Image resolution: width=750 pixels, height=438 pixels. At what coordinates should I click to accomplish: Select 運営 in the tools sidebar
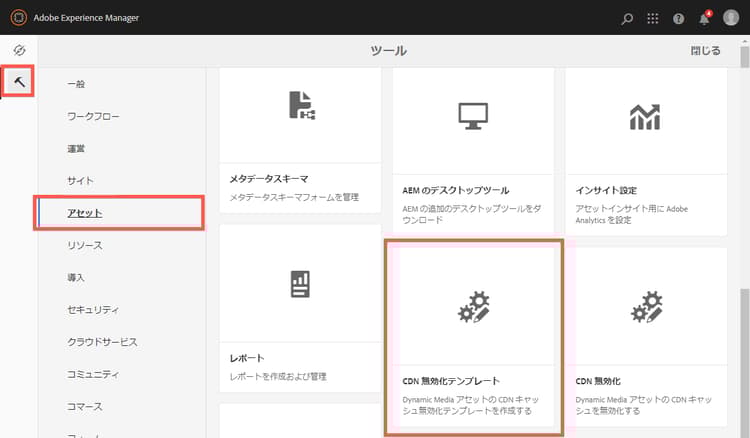[76, 149]
